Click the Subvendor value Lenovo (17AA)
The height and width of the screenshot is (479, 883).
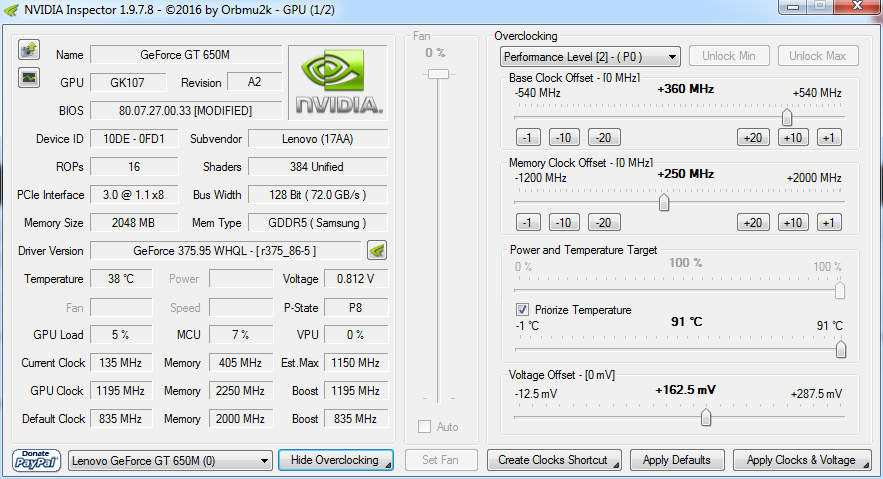(x=318, y=138)
